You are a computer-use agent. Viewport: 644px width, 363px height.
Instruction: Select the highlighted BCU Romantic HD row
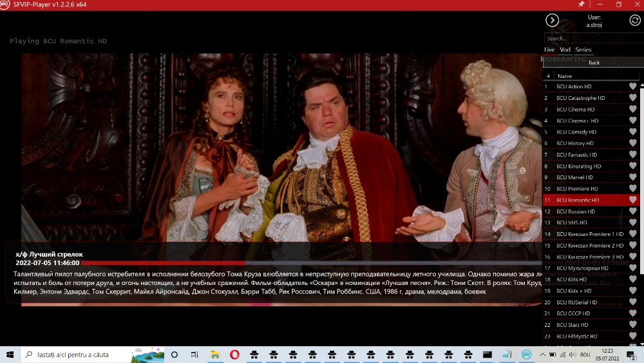click(x=591, y=200)
